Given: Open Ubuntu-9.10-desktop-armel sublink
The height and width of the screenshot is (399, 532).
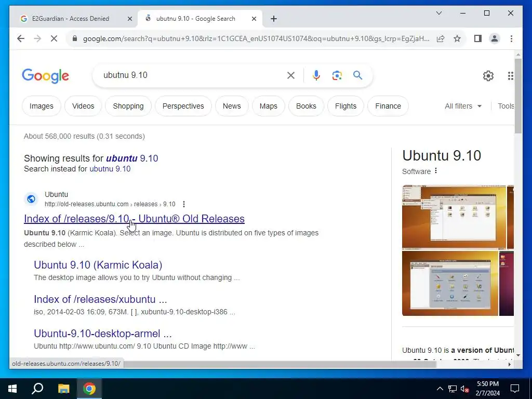Looking at the screenshot, I should point(103,334).
